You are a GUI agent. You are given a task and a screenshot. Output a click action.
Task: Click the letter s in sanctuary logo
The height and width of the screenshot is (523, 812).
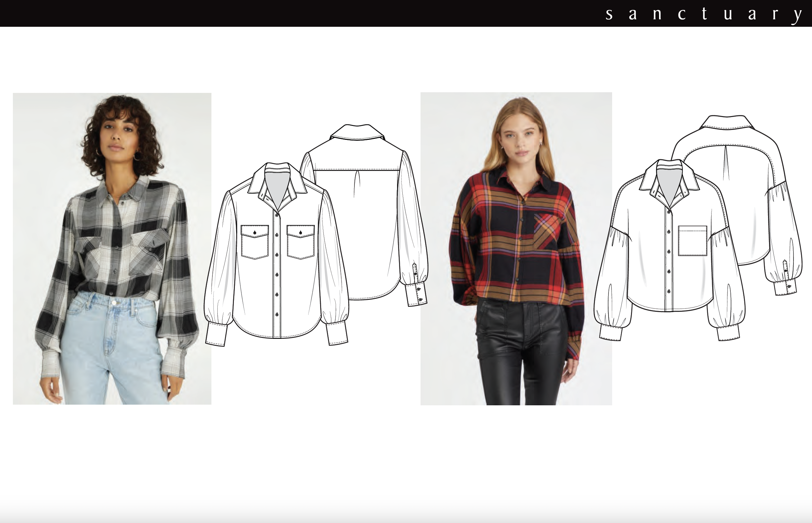(x=609, y=15)
